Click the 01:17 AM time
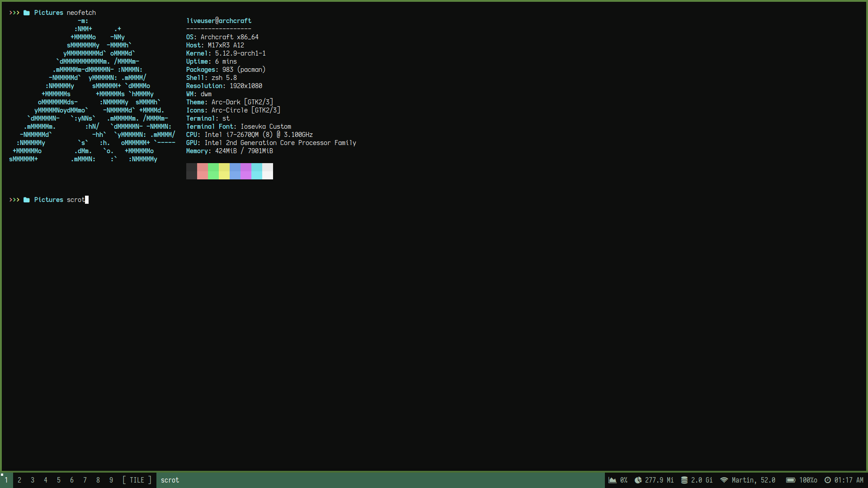 (849, 480)
